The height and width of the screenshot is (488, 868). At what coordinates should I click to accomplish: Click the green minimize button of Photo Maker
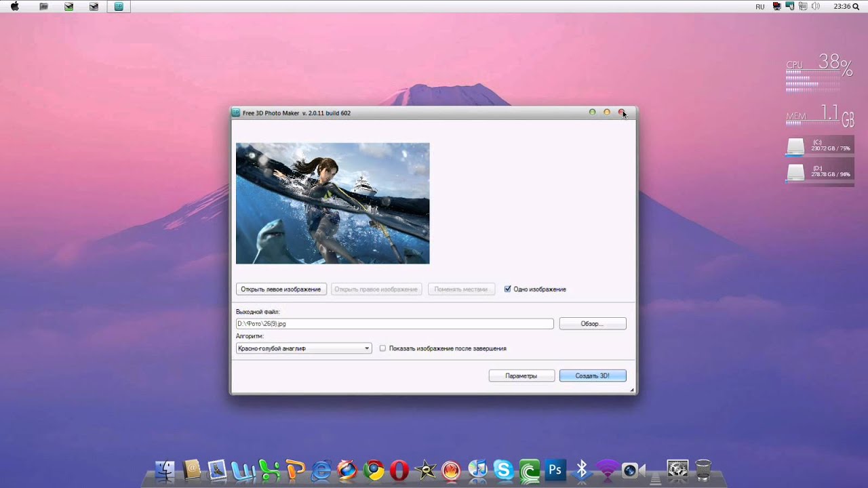[592, 113]
